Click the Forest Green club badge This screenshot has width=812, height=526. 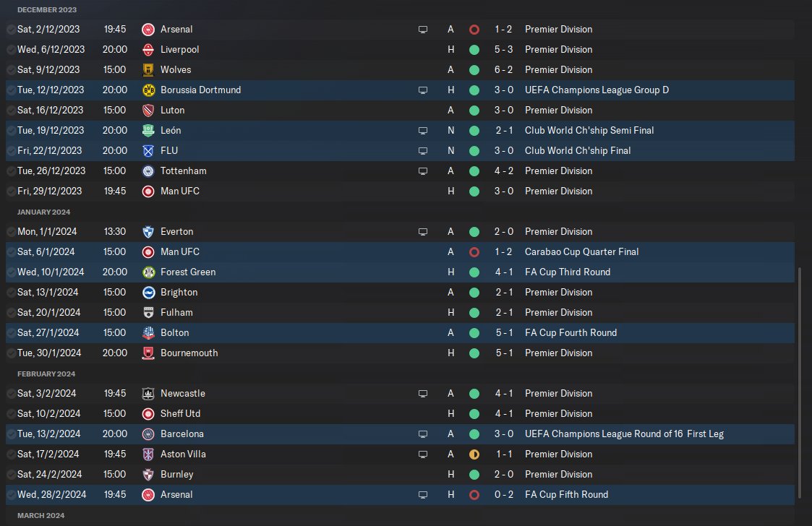[x=148, y=272]
